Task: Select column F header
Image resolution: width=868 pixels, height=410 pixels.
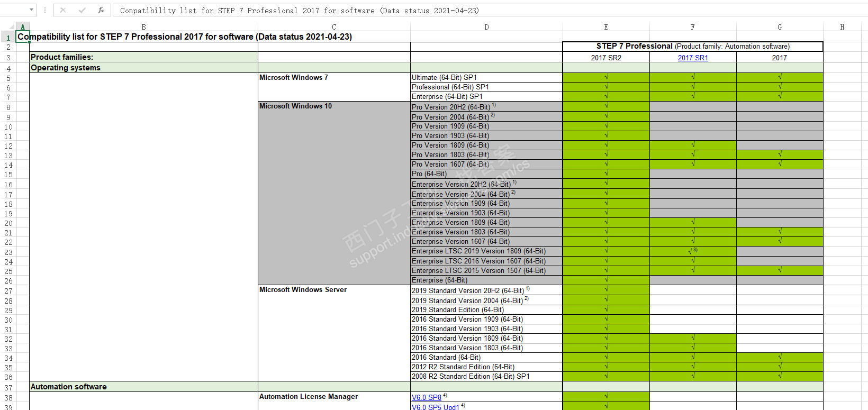Action: [693, 27]
